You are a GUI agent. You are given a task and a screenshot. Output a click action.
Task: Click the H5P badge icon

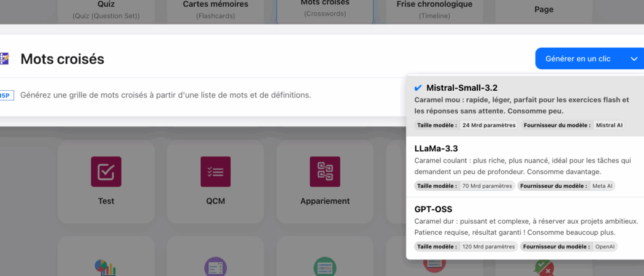[6, 95]
